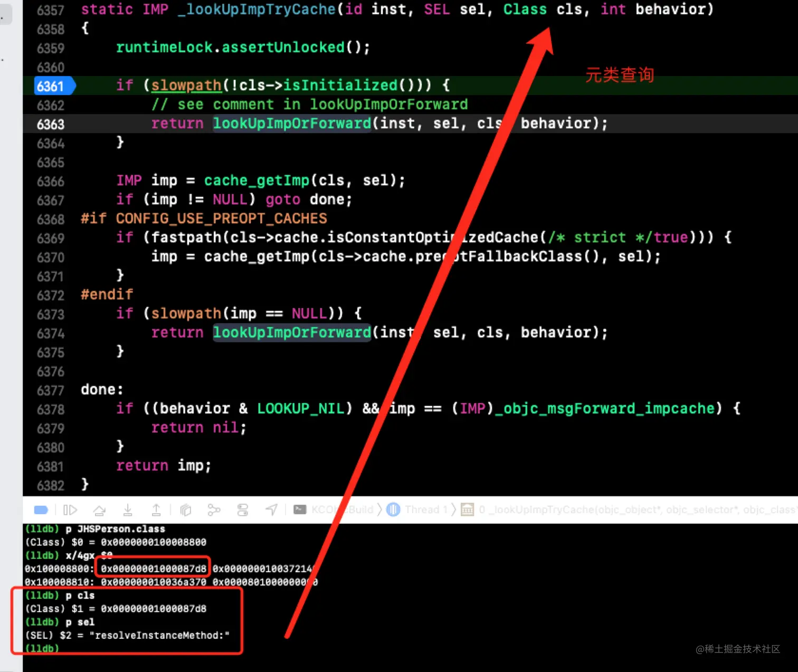This screenshot has height=672, width=798.
Task: Click console line 'p JHSPerson.class'
Action: pos(115,529)
